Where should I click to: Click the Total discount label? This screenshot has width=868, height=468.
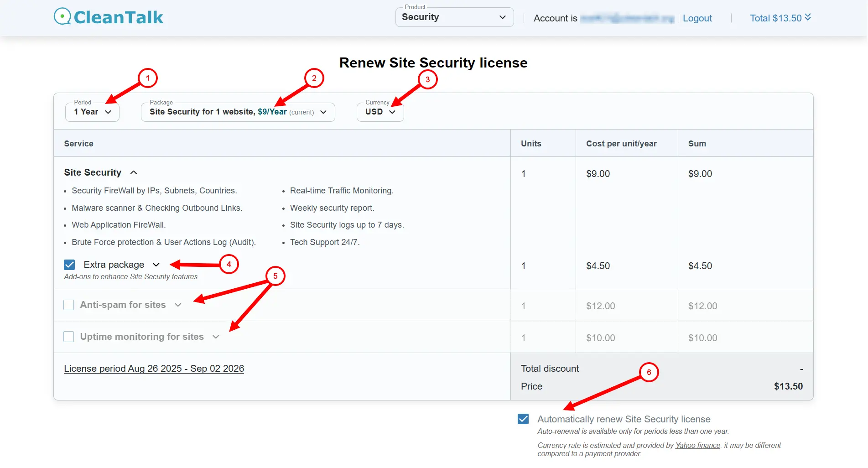tap(550, 369)
